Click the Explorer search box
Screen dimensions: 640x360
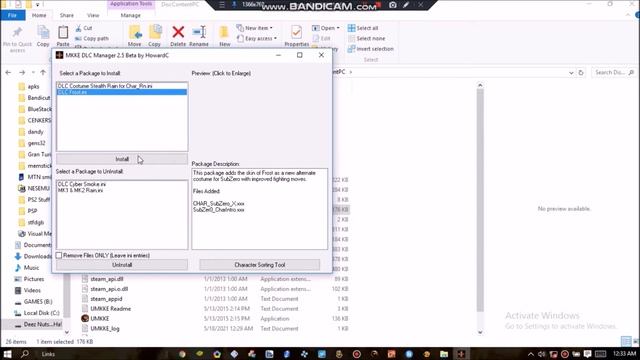[x=613, y=73]
